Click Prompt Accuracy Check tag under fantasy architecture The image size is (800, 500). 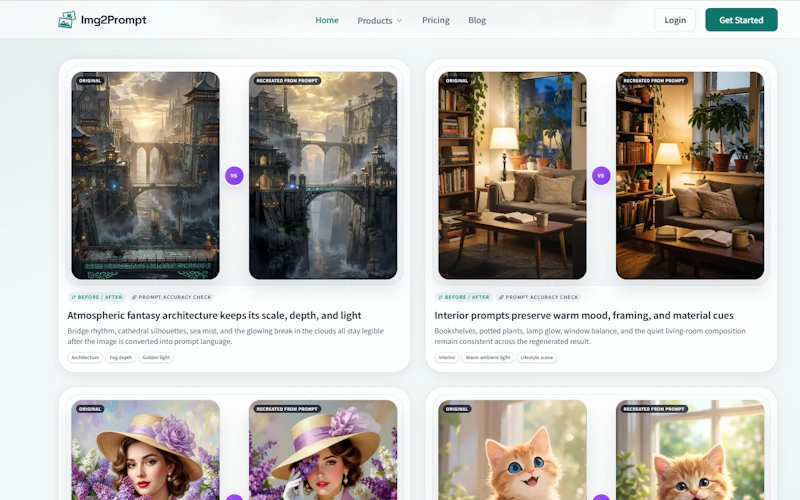click(x=171, y=297)
